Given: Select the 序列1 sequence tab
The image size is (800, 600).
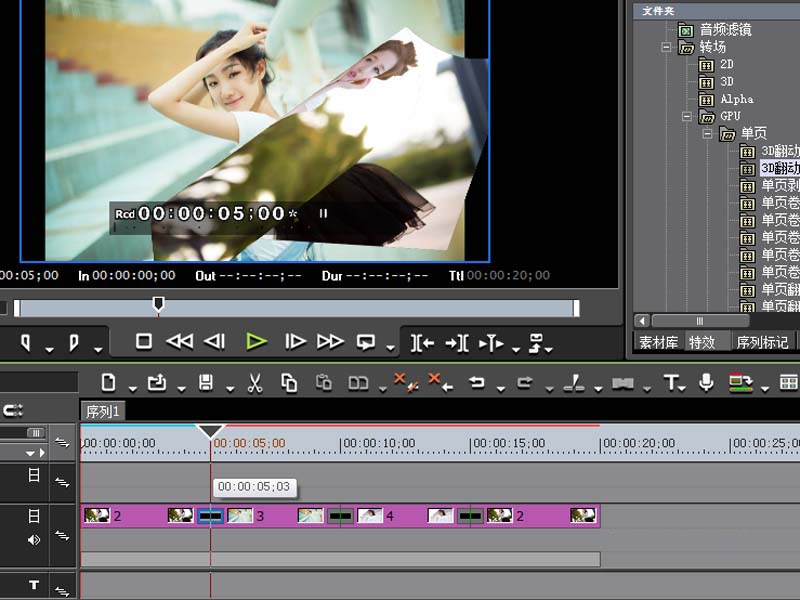Looking at the screenshot, I should (103, 411).
